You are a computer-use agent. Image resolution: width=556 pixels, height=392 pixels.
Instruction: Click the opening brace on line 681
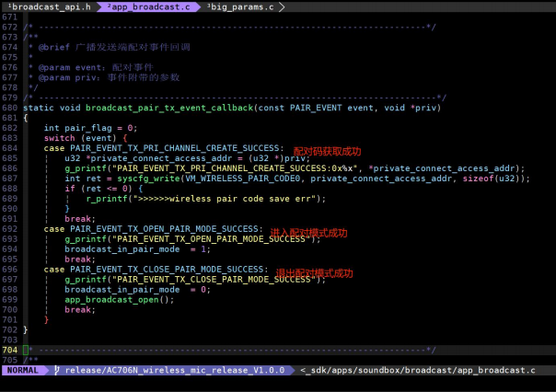pyautogui.click(x=25, y=118)
